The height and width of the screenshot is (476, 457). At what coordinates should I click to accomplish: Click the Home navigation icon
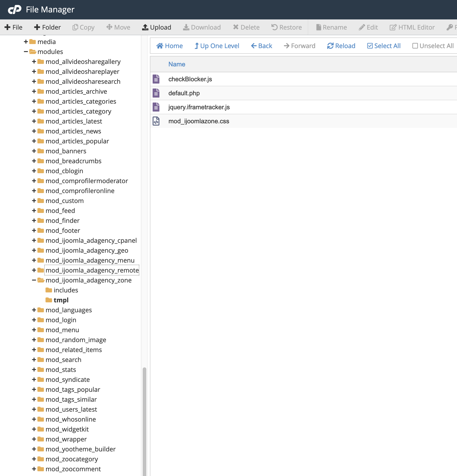point(160,46)
